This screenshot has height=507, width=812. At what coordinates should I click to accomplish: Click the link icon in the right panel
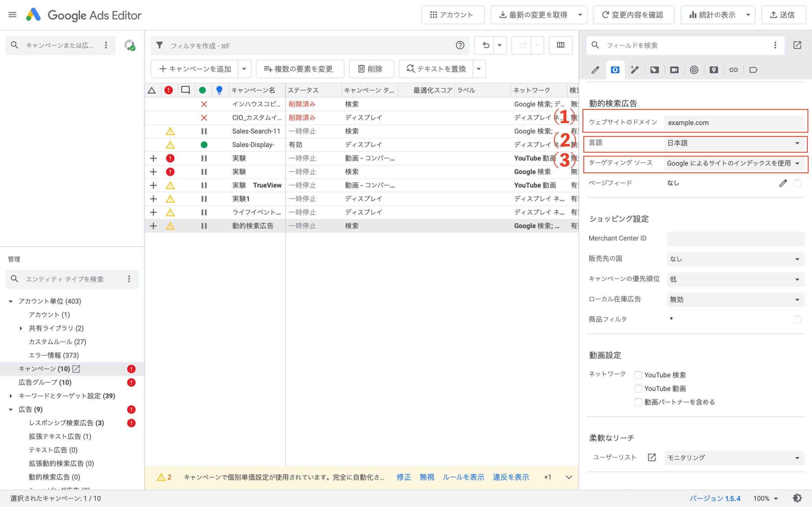[734, 70]
